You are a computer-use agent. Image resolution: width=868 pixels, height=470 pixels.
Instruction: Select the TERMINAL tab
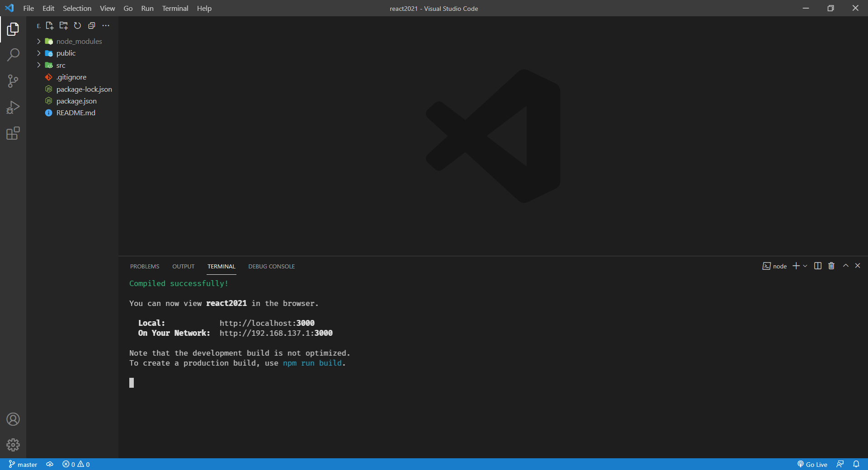point(222,267)
